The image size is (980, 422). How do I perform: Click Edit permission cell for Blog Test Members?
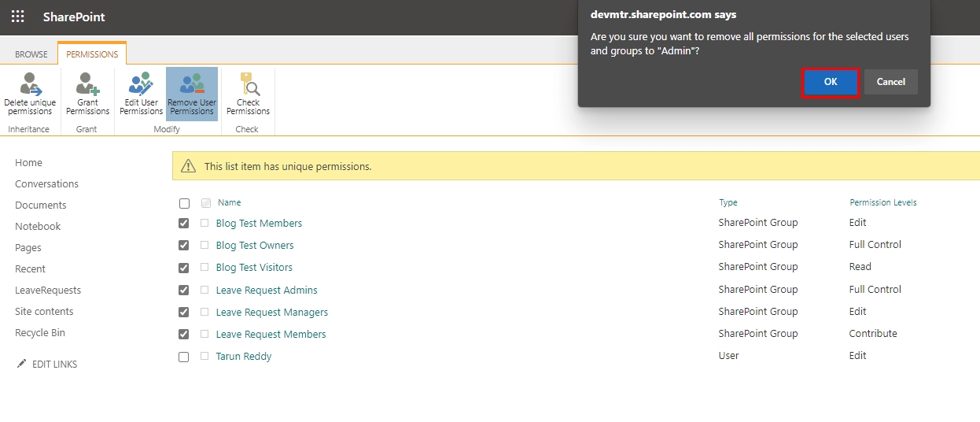click(858, 223)
